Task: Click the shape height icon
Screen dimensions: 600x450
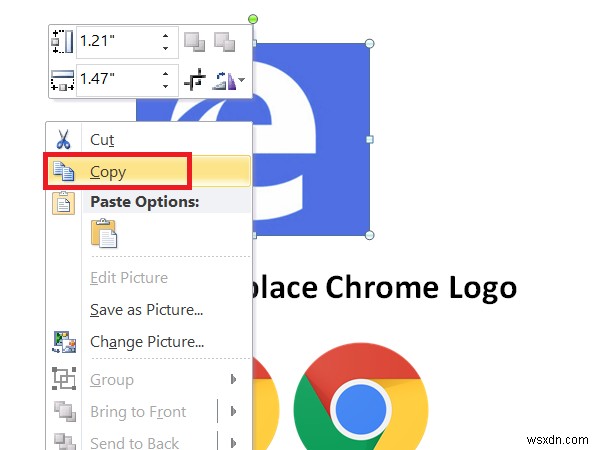Action: click(x=62, y=42)
